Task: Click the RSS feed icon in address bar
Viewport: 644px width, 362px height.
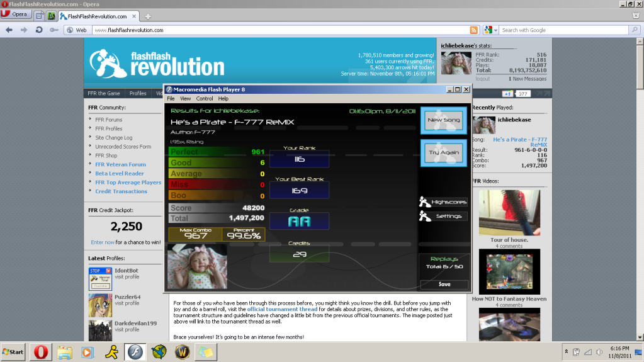Action: [474, 30]
